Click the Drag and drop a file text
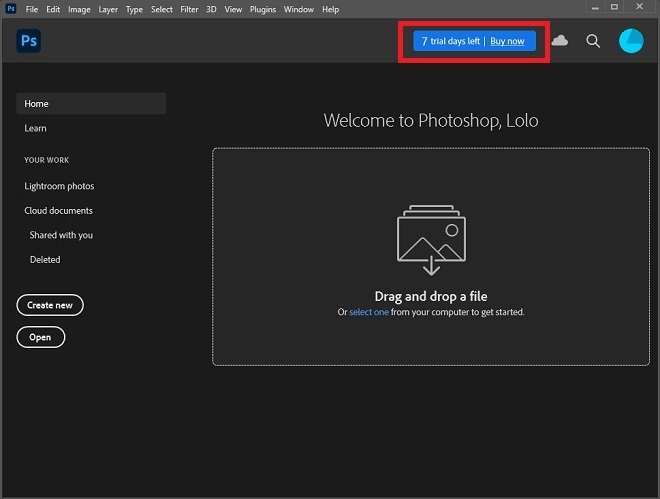Image resolution: width=660 pixels, height=499 pixels. (431, 297)
